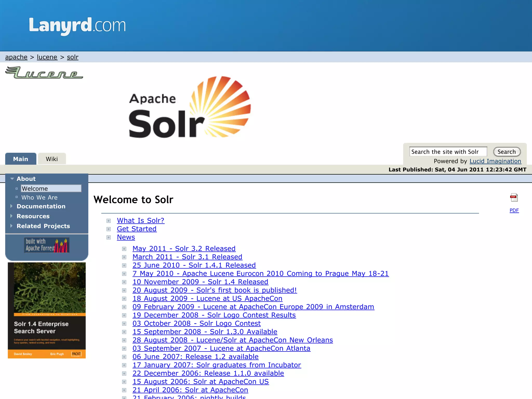
Task: Open 18 August 2009 Lucene at US ApacheCon
Action: [207, 298]
